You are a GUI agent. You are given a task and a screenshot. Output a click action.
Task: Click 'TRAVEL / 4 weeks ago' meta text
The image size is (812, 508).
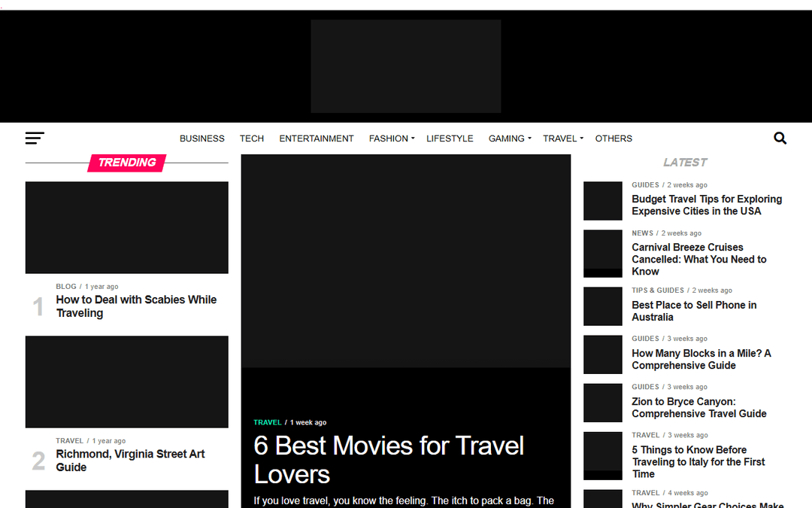[670, 493]
